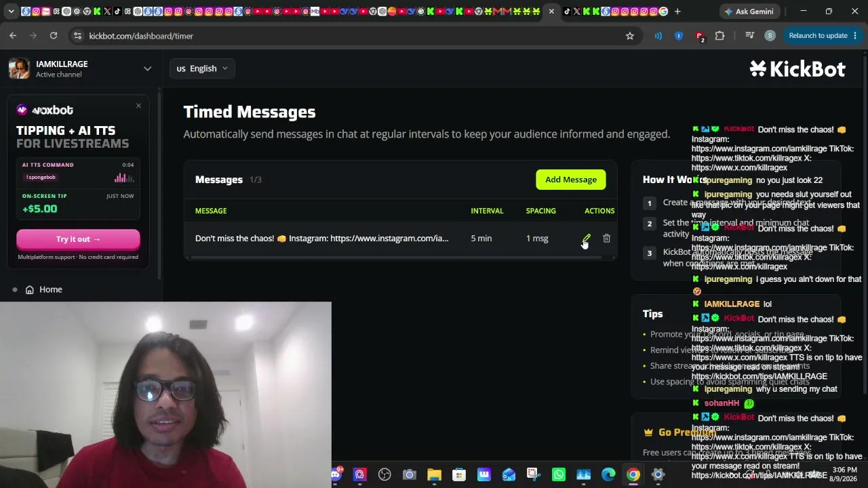Edit the 'Don't miss the chaos!' timed message
Screen dimensions: 868x488
pyautogui.click(x=587, y=239)
